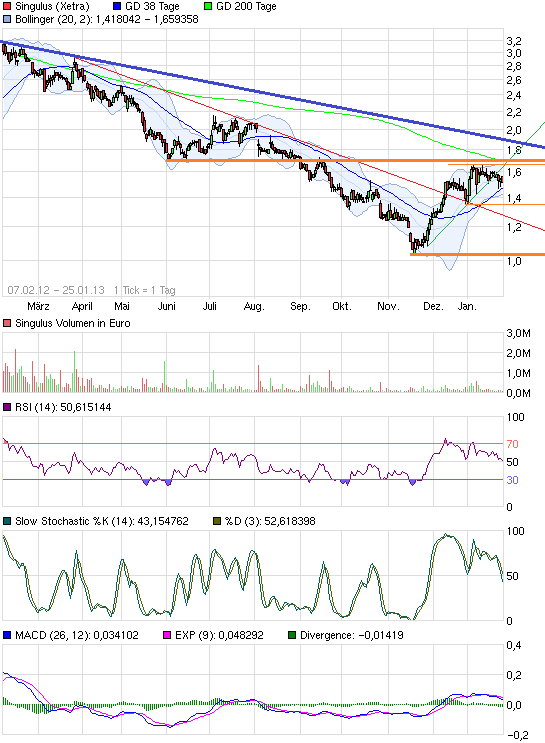
Task: Click the 1,0M volume axis value
Action: (518, 373)
